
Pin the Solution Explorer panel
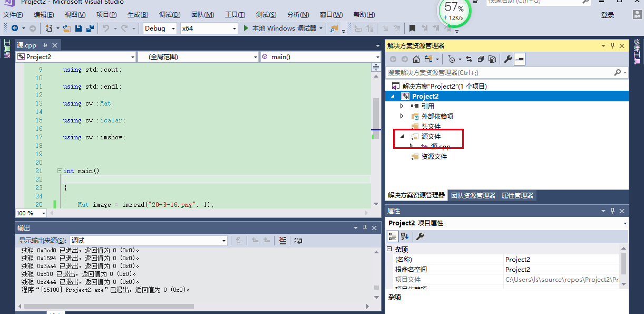point(612,46)
